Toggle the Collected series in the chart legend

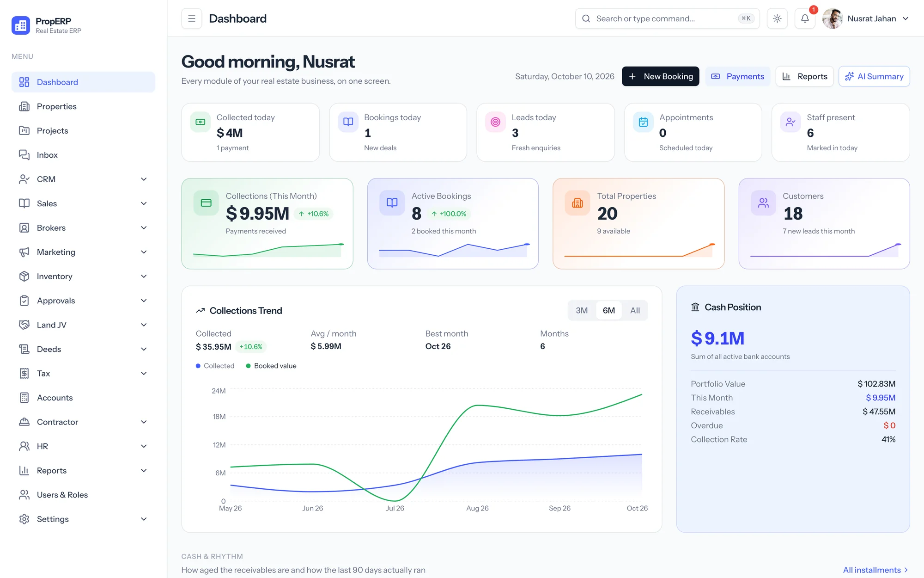(215, 366)
